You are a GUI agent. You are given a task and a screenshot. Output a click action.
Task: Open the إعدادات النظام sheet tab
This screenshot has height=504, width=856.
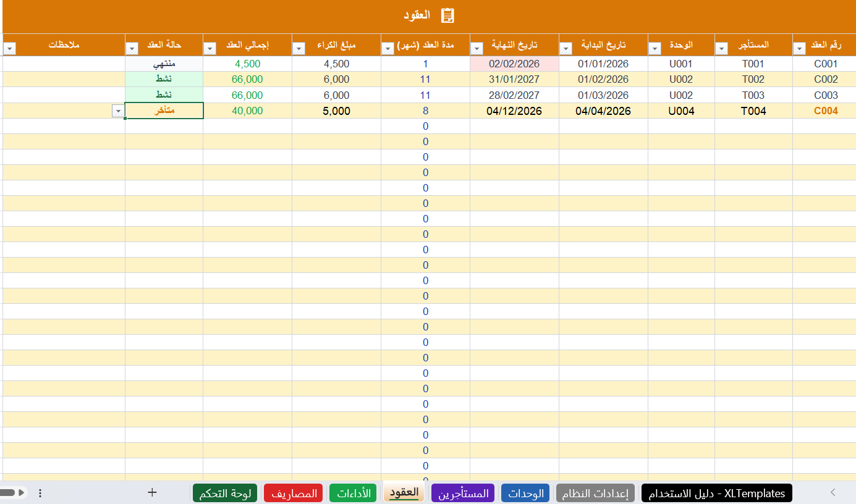coord(596,493)
